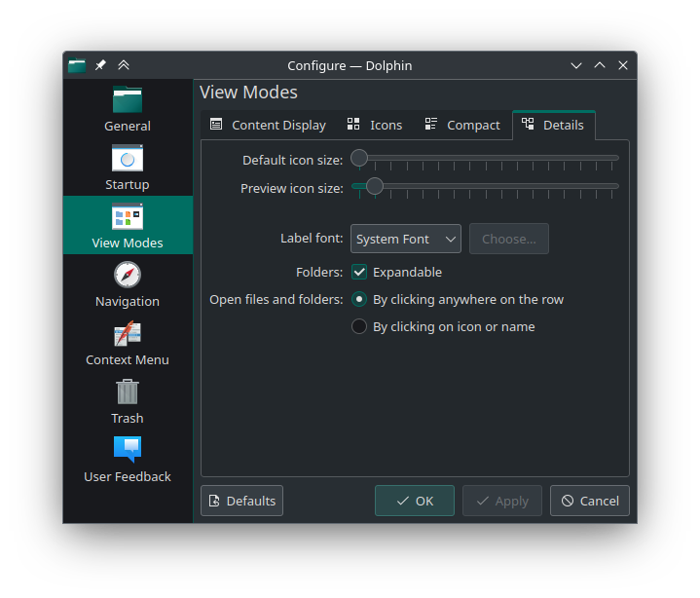Click the Preview icon size slider handle
Image resolution: width=700 pixels, height=598 pixels.
point(375,186)
